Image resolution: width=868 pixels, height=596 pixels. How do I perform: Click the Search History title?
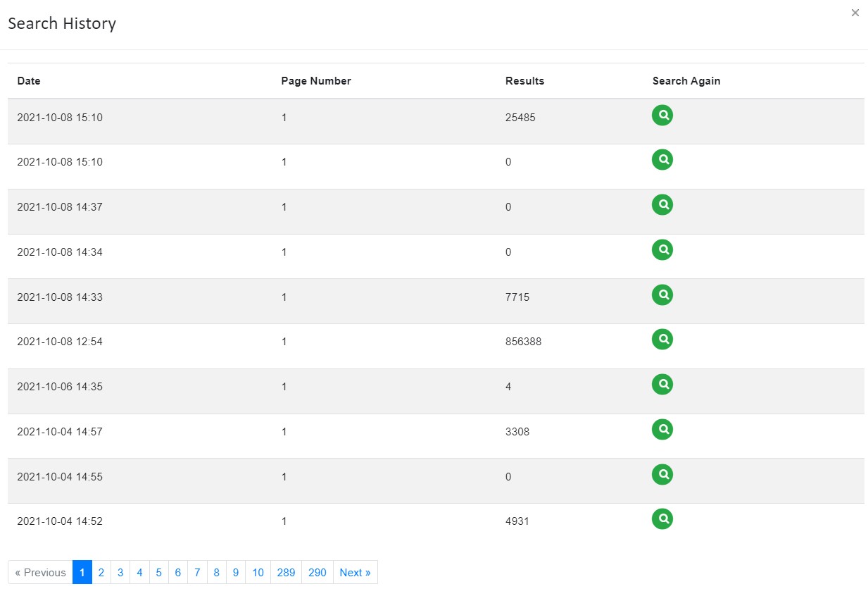click(62, 23)
